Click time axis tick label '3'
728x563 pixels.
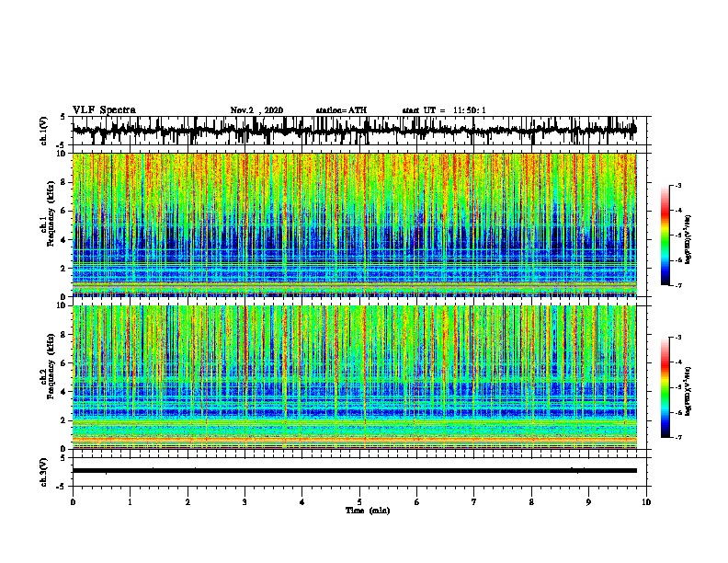click(x=245, y=502)
